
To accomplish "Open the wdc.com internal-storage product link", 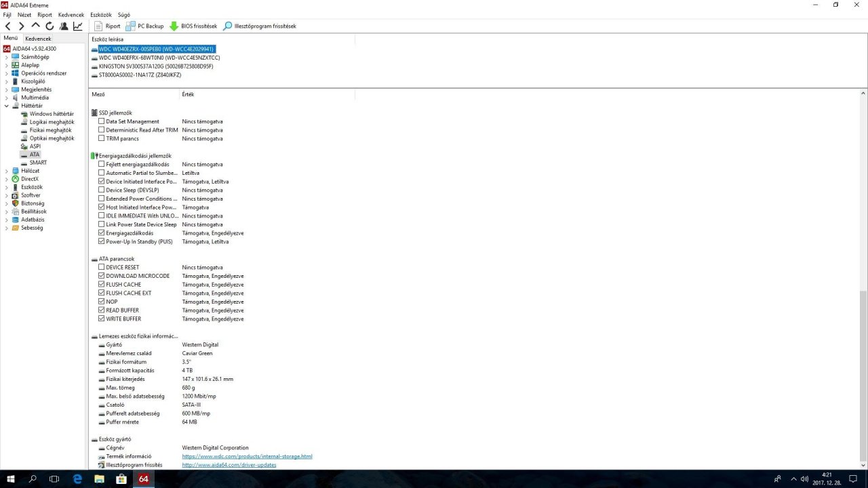I will click(247, 456).
